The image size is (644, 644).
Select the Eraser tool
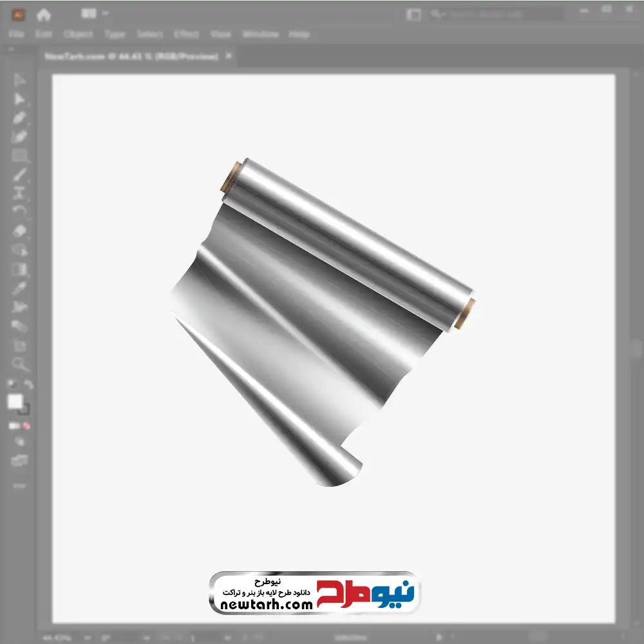click(19, 231)
